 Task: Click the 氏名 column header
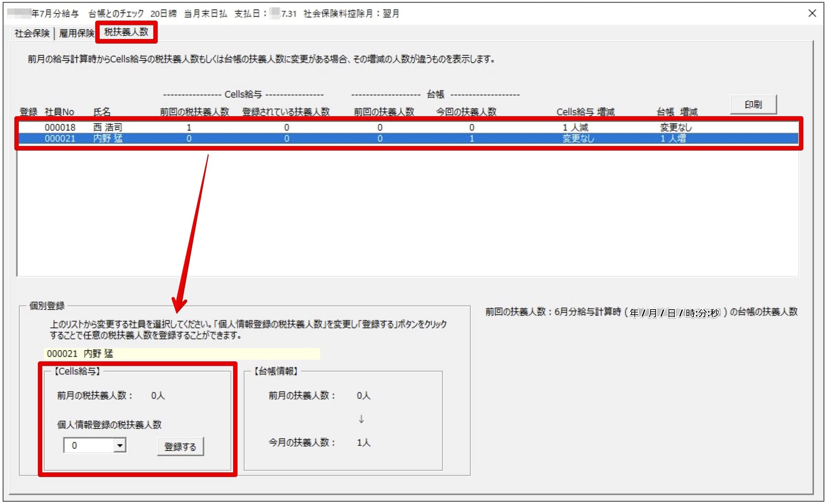(102, 112)
